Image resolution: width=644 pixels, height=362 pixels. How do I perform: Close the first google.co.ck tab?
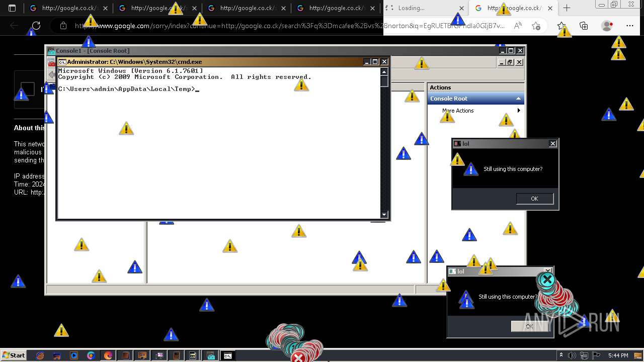105,8
